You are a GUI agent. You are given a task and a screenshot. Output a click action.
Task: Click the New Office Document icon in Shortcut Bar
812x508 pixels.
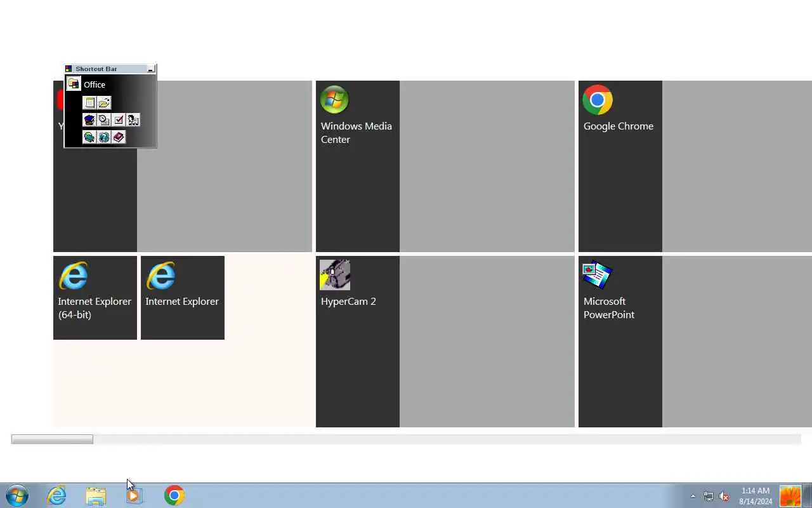coord(89,103)
